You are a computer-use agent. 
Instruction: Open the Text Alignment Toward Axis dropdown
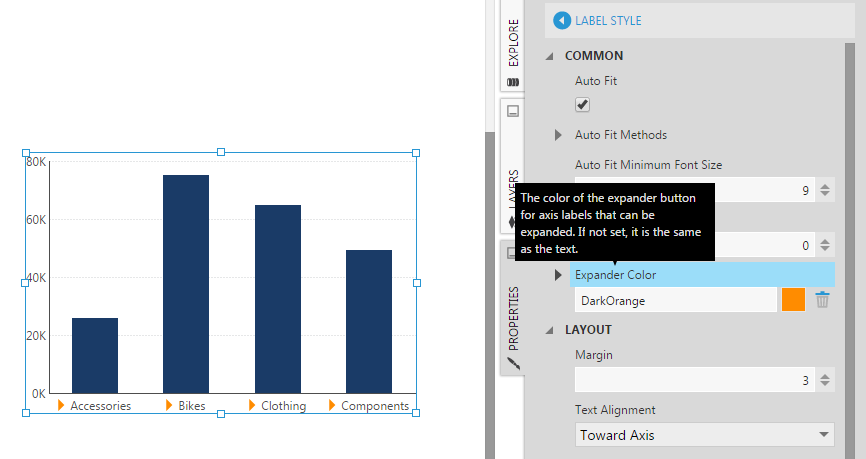(705, 435)
